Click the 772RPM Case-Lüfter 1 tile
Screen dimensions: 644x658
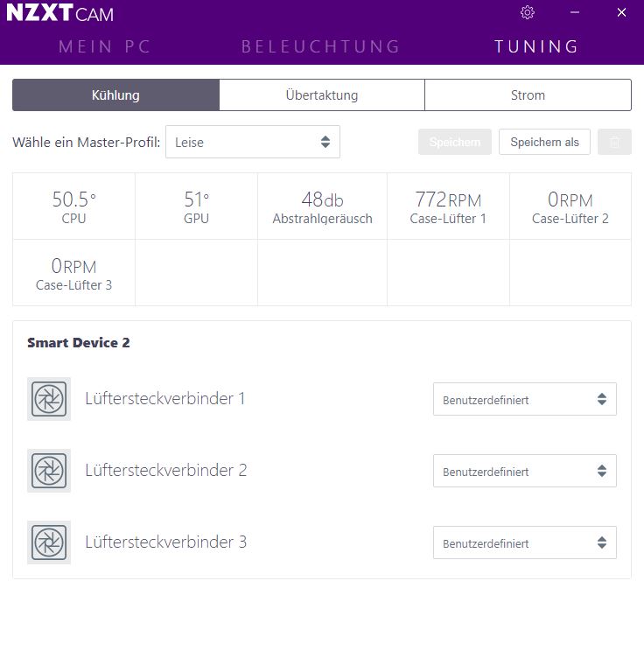(x=448, y=206)
